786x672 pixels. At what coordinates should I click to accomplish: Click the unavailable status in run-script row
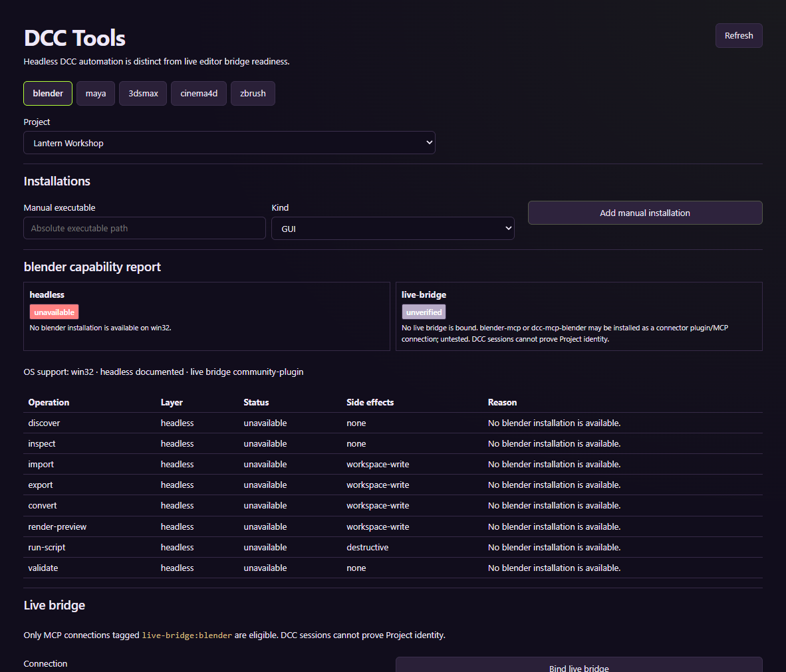pyautogui.click(x=265, y=547)
